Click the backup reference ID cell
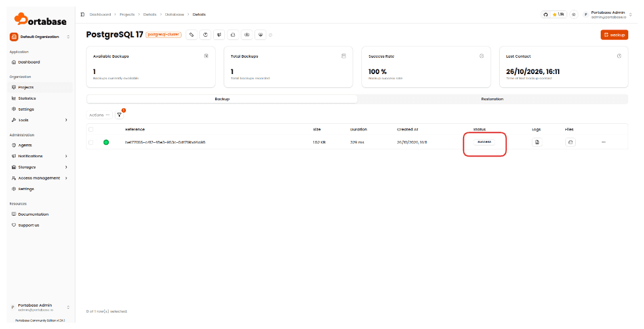Image resolution: width=644 pixels, height=329 pixels. (x=165, y=142)
